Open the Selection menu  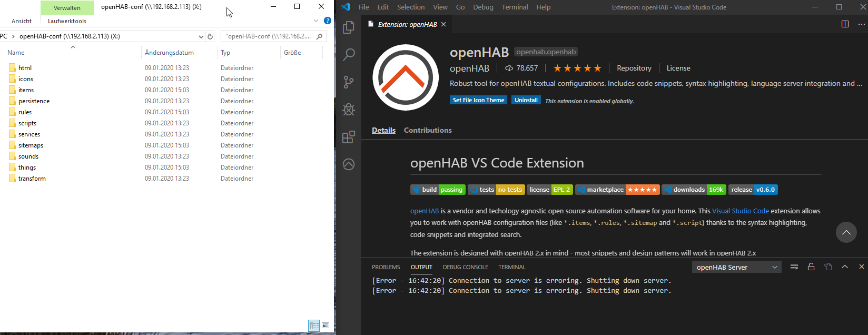(x=411, y=7)
